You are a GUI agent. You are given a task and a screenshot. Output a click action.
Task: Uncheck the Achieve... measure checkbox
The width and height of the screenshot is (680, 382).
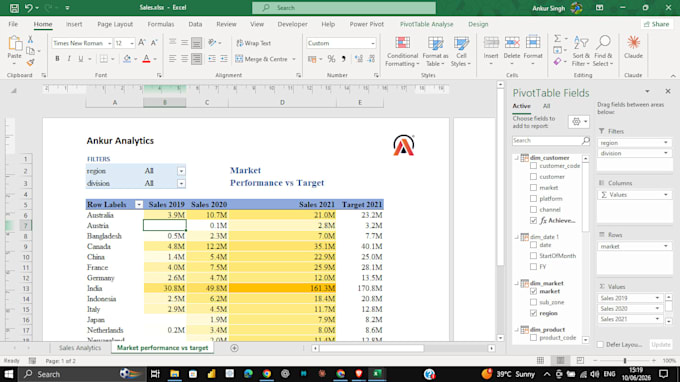533,221
